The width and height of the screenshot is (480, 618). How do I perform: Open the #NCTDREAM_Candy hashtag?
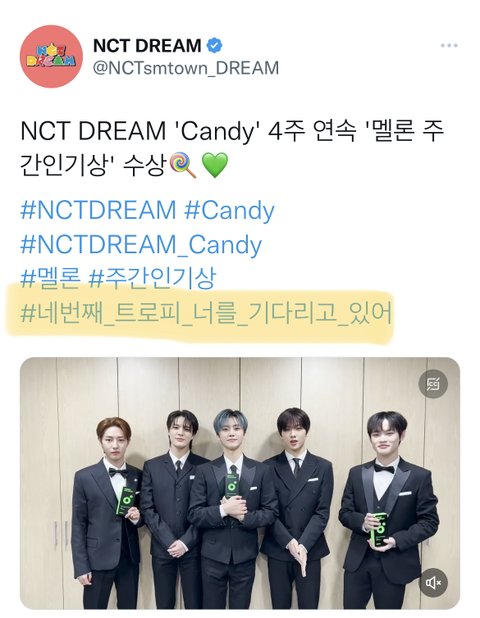(141, 245)
